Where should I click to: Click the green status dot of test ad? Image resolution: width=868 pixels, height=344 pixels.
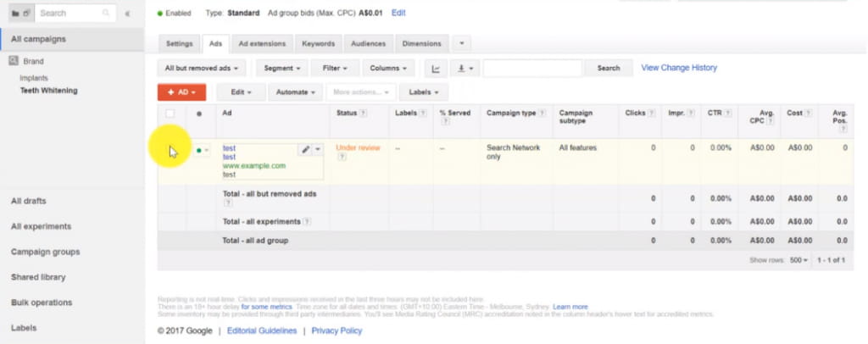point(198,150)
